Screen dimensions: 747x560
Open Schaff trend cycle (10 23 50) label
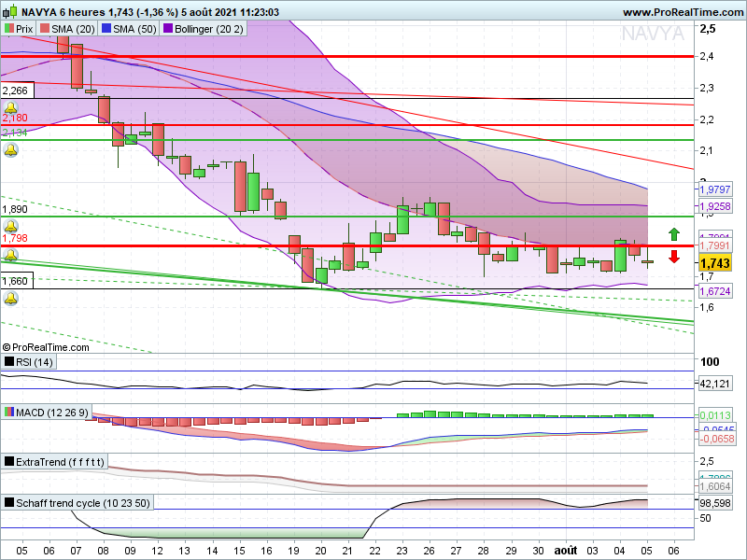pos(83,503)
